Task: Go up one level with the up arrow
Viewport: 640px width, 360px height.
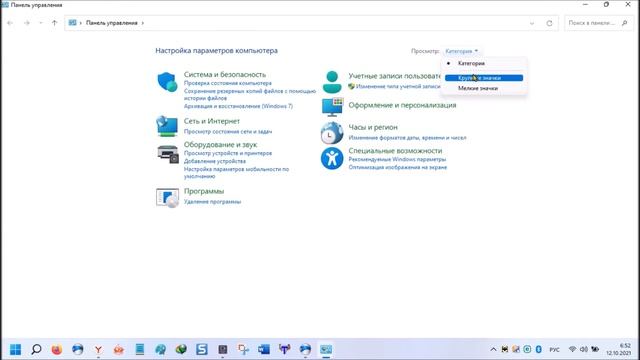Action: pos(54,23)
